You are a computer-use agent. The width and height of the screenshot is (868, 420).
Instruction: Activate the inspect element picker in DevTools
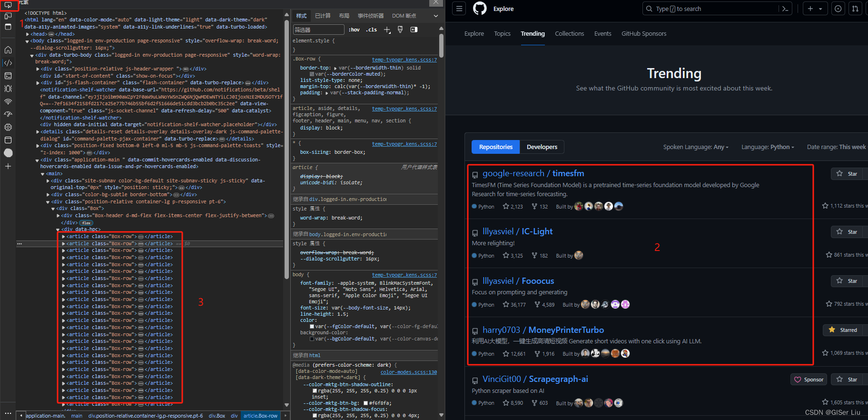point(8,5)
